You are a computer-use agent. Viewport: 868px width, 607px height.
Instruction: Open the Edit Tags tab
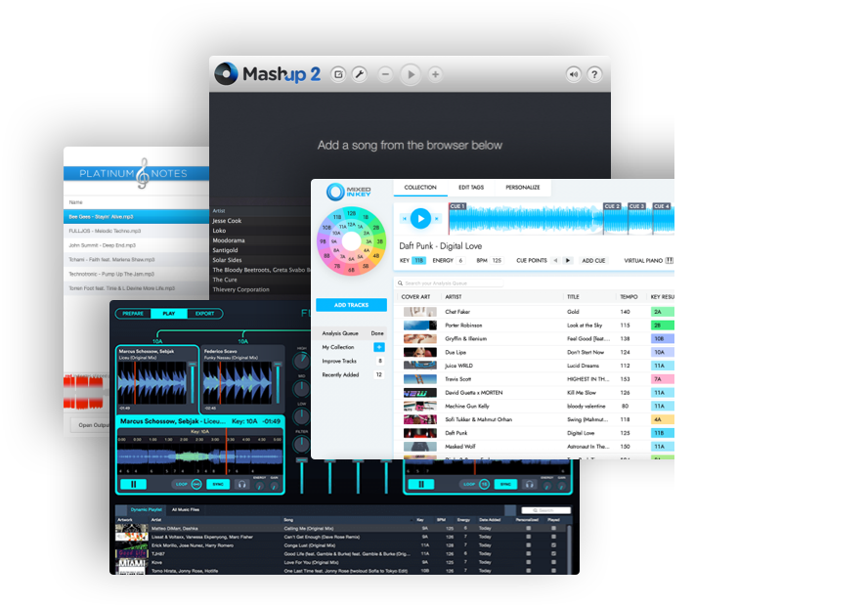coord(471,188)
